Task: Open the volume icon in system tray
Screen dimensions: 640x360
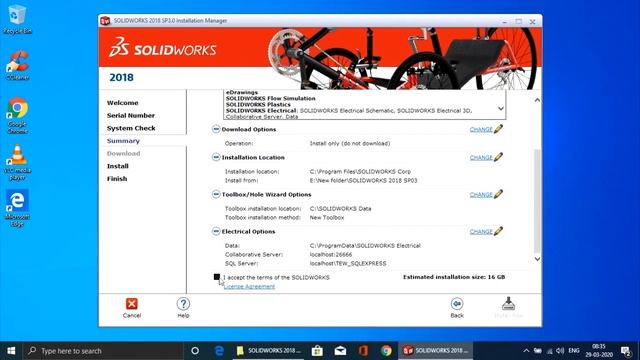Action: click(560, 351)
